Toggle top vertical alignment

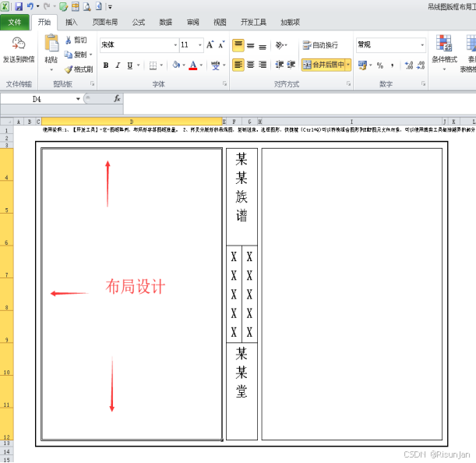238,45
